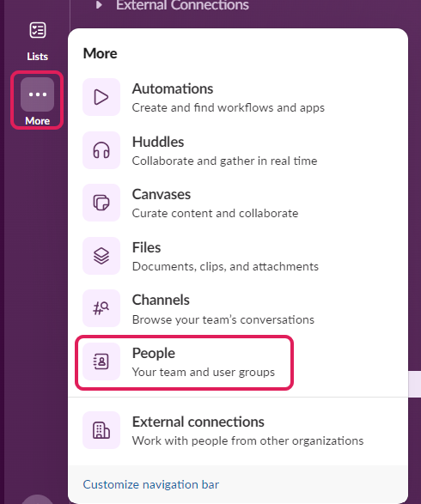
Task: Open 'Work with people from other organizations' entry
Action: click(248, 440)
